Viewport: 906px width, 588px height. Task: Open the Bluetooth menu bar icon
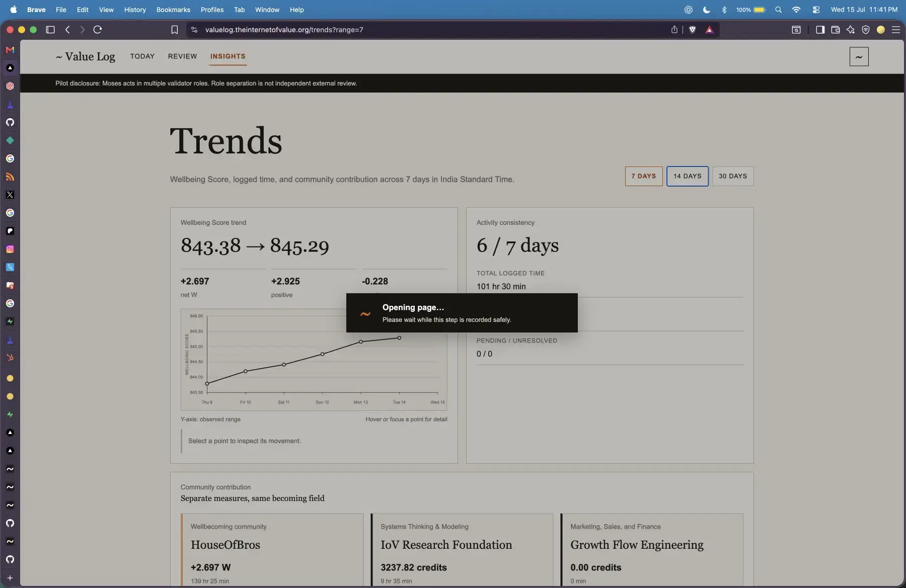(724, 10)
